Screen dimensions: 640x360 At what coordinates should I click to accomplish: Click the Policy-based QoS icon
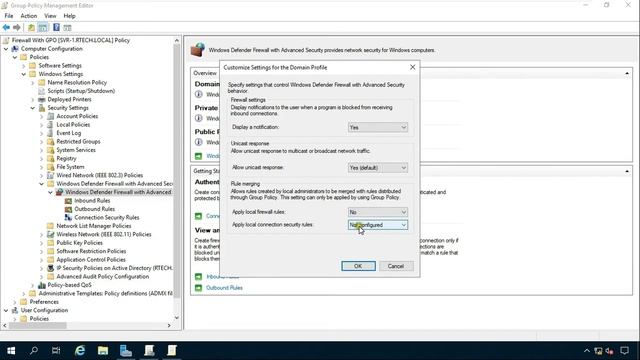tap(42, 285)
